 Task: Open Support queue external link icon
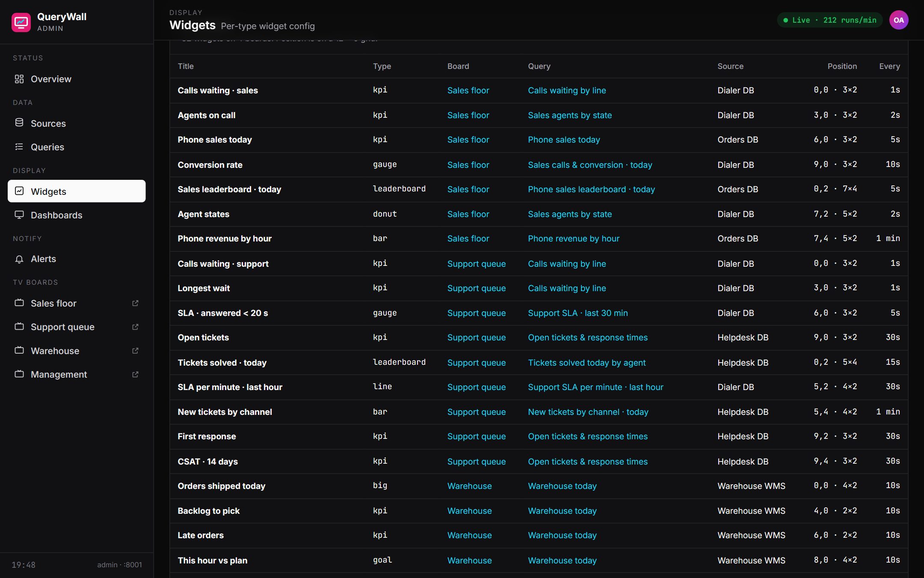coord(135,327)
